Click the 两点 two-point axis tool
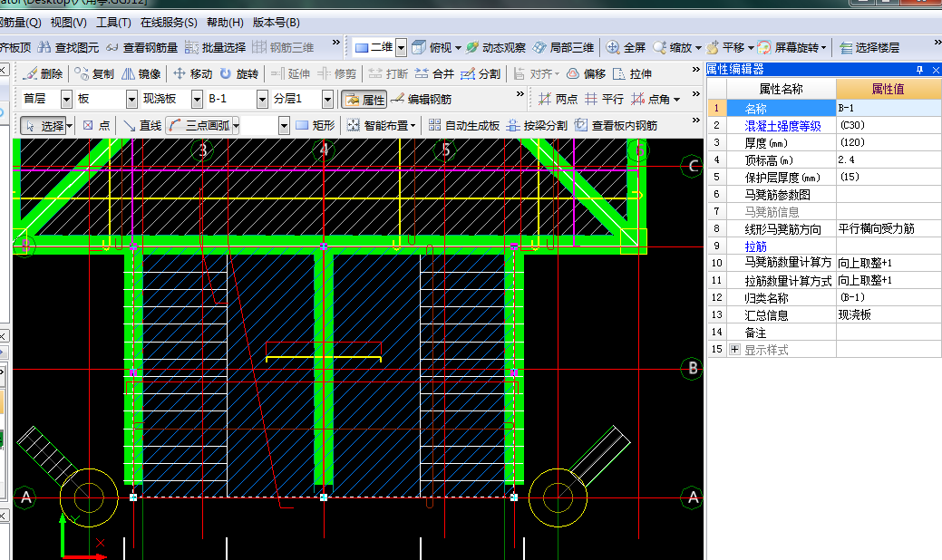Screen dimensions: 942x560 click(x=558, y=99)
